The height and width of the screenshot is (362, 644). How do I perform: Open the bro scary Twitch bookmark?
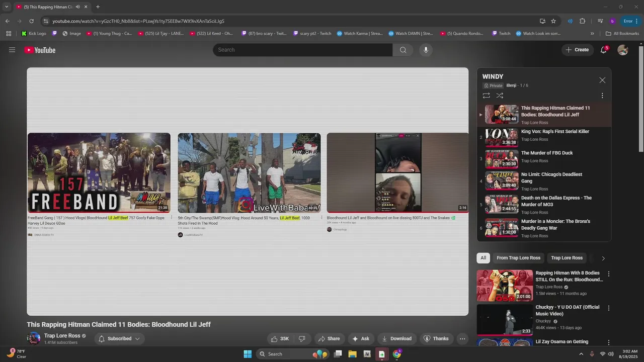coord(264,34)
